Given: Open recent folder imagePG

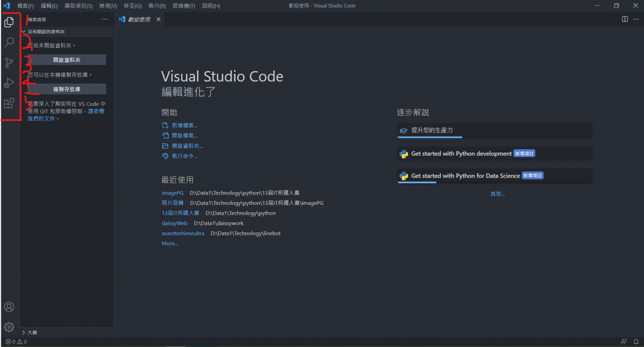Looking at the screenshot, I should [x=172, y=193].
